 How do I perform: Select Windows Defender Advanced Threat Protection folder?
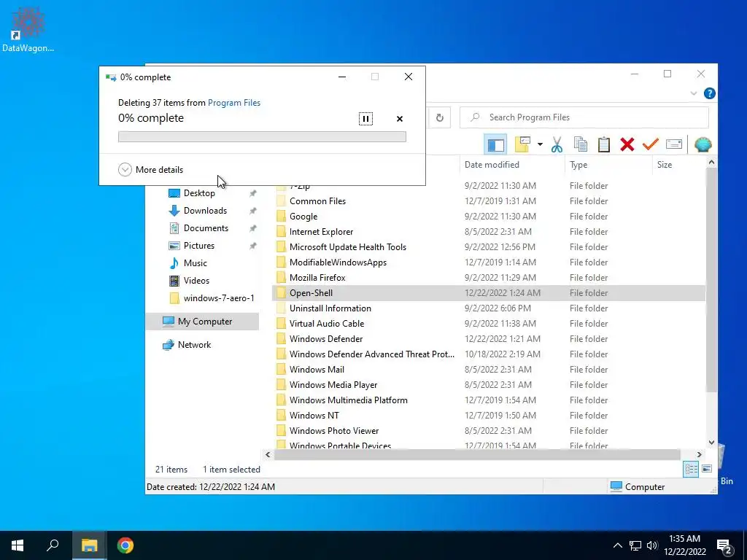point(371,354)
